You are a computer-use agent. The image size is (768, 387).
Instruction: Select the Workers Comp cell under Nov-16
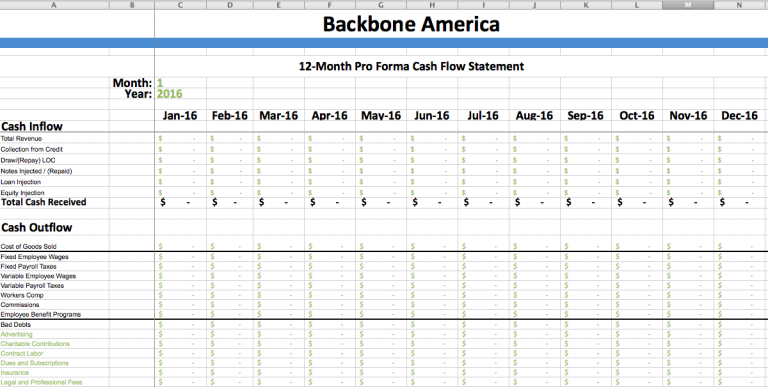coord(688,295)
